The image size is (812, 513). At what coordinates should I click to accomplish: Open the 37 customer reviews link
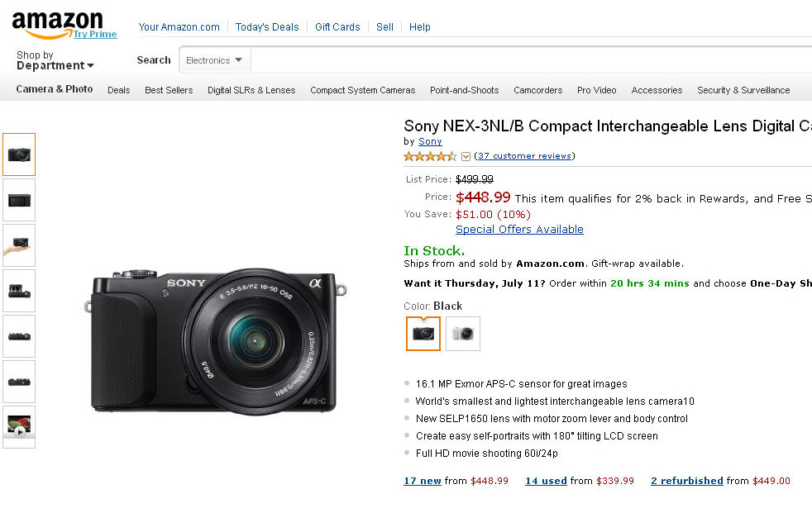click(x=524, y=156)
